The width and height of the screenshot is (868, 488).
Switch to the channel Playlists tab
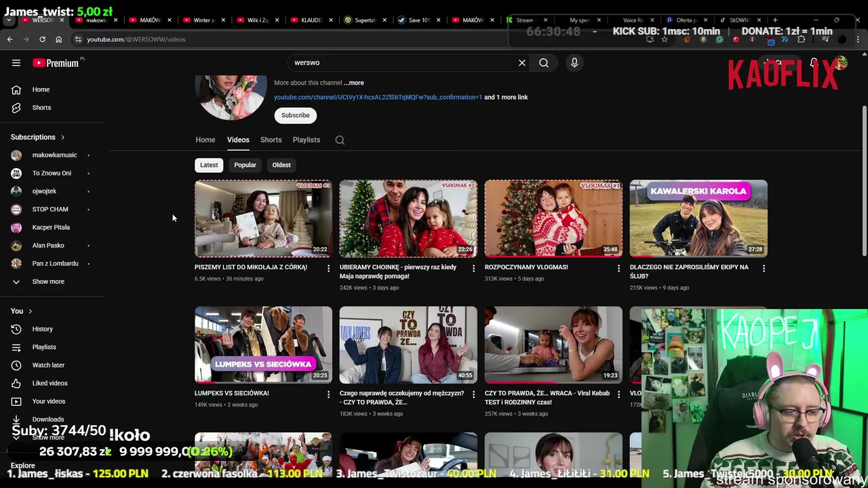307,140
